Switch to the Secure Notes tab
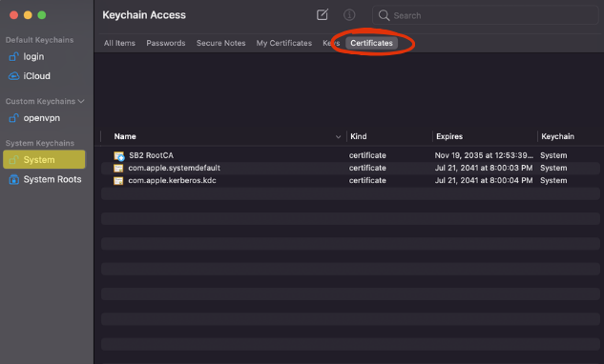This screenshot has width=604, height=364. 220,43
